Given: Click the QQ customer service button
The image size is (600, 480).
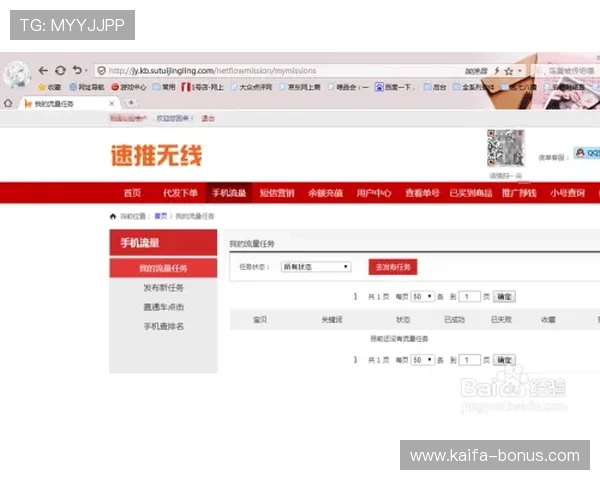Looking at the screenshot, I should click(587, 153).
